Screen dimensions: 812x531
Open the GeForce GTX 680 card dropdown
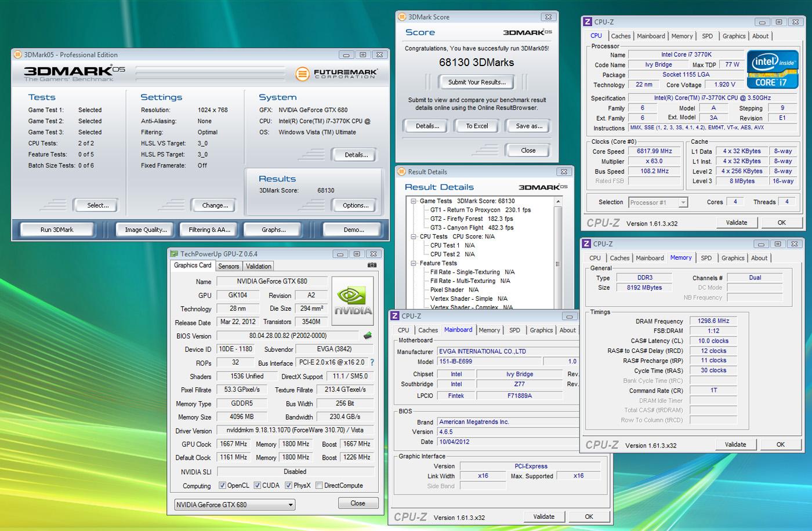[235, 504]
